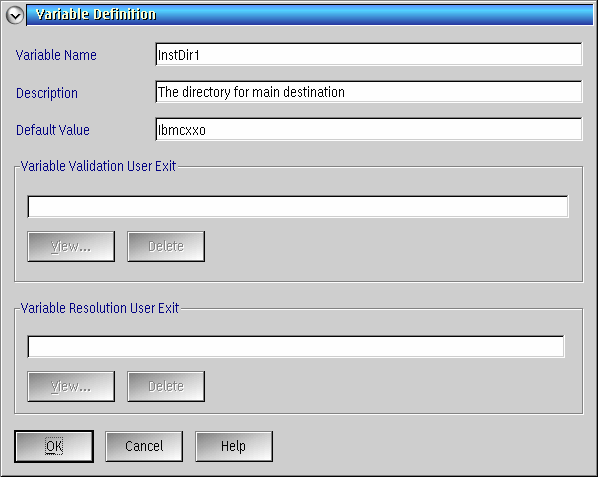The height and width of the screenshot is (477, 598).
Task: Click the Default Value label
Action: [x=53, y=130]
